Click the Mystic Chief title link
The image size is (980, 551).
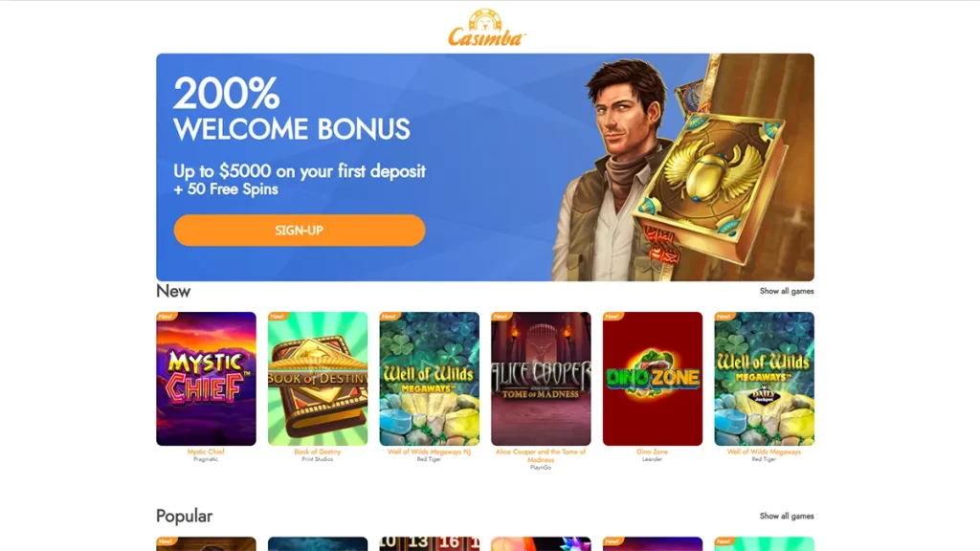click(x=206, y=452)
